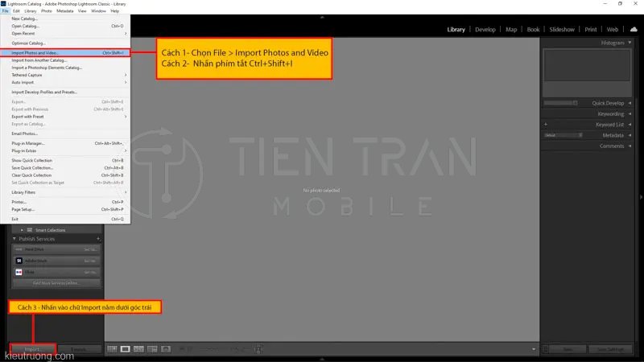Image resolution: width=644 pixels, height=362 pixels.
Task: Expand the Smart Collections folder
Action: point(22,230)
